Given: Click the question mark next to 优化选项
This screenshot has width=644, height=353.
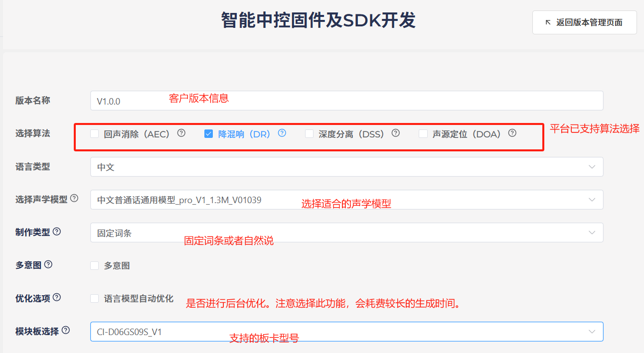Looking at the screenshot, I should (57, 297).
